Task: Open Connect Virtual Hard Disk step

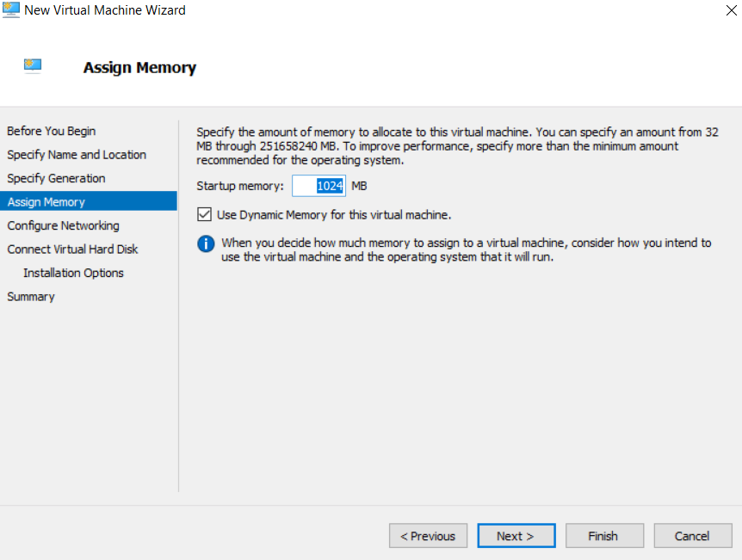Action: (x=72, y=249)
